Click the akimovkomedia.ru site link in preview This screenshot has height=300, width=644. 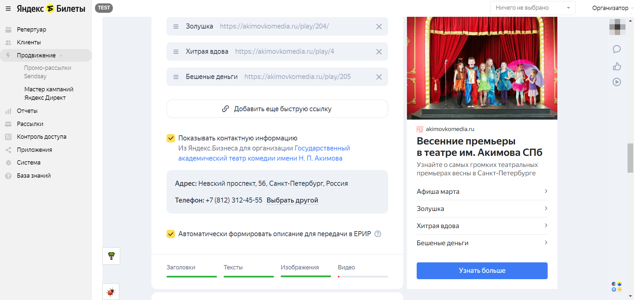click(450, 129)
